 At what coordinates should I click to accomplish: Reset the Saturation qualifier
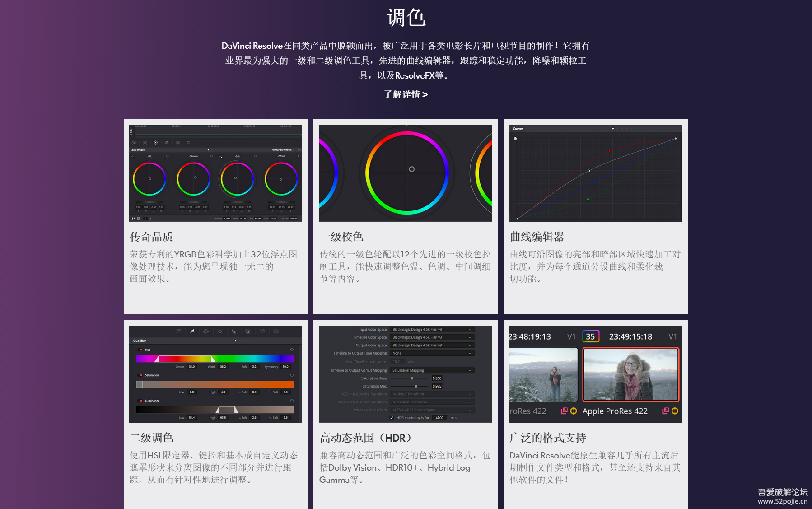click(x=292, y=375)
